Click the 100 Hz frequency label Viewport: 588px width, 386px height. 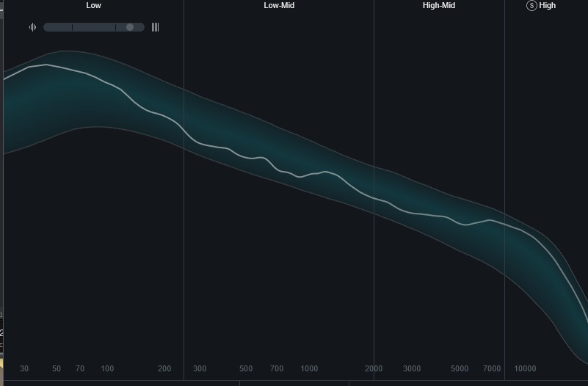107,368
